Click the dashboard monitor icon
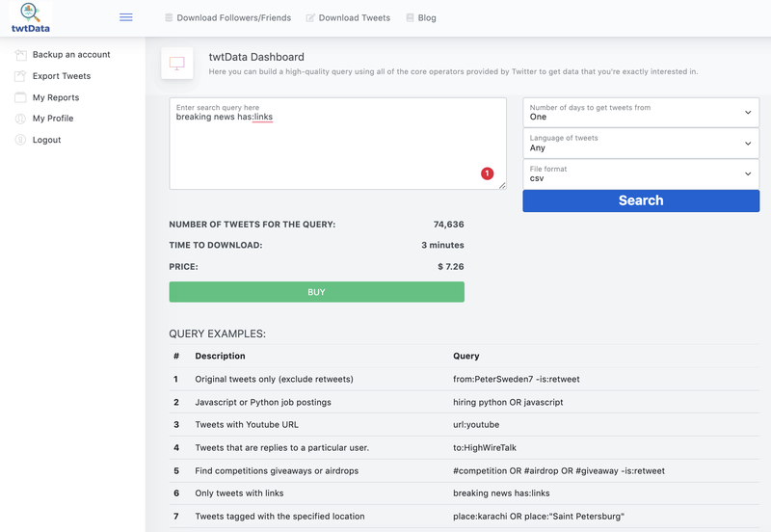 (177, 63)
